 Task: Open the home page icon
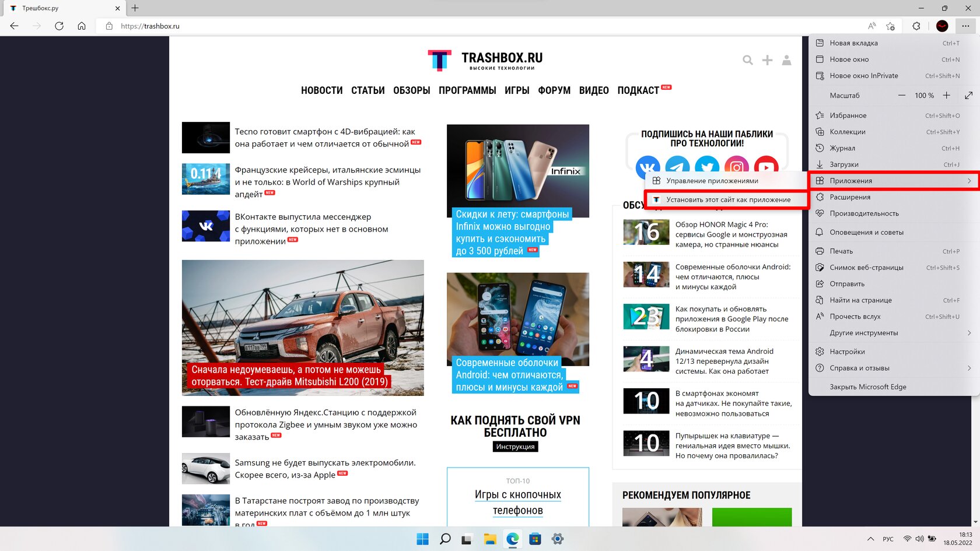pos(82,26)
